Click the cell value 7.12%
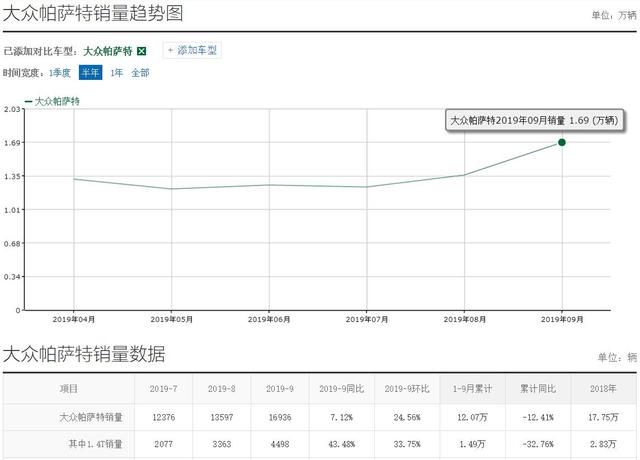The width and height of the screenshot is (640, 460). pyautogui.click(x=342, y=417)
